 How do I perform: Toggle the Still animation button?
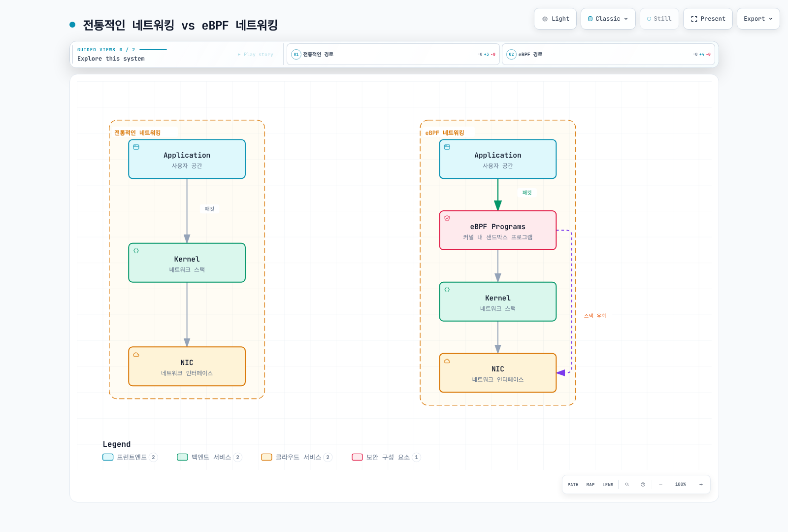[x=659, y=19]
